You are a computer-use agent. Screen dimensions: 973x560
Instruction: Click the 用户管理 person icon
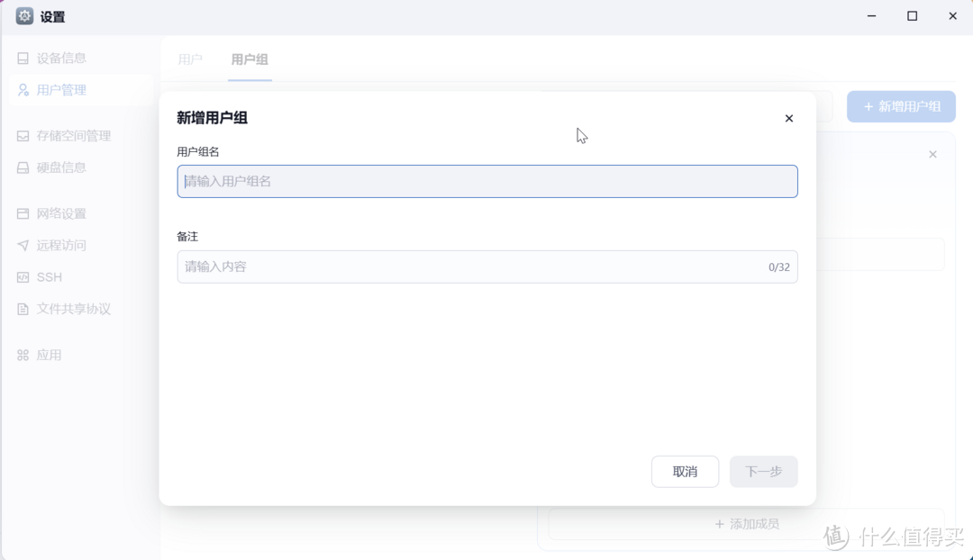[x=23, y=90]
